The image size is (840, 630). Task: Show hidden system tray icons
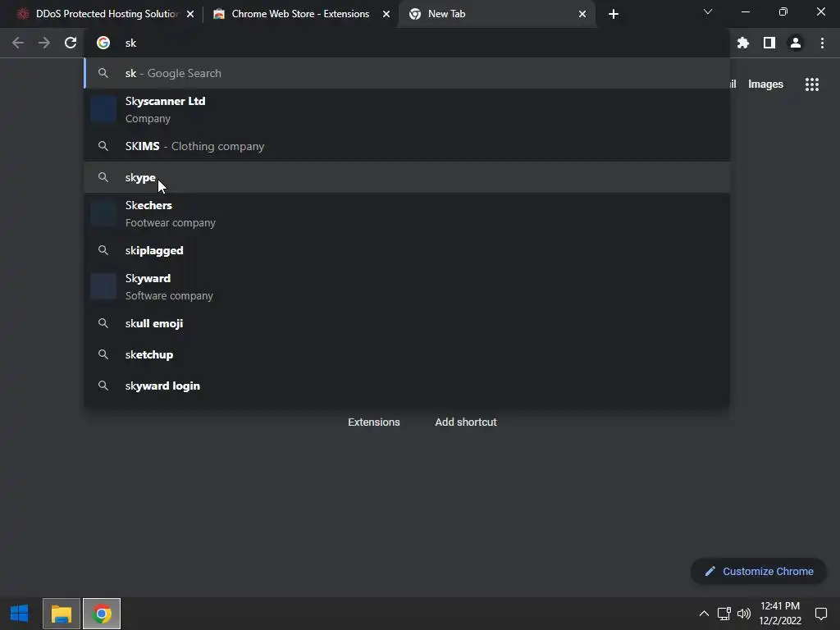click(x=704, y=614)
